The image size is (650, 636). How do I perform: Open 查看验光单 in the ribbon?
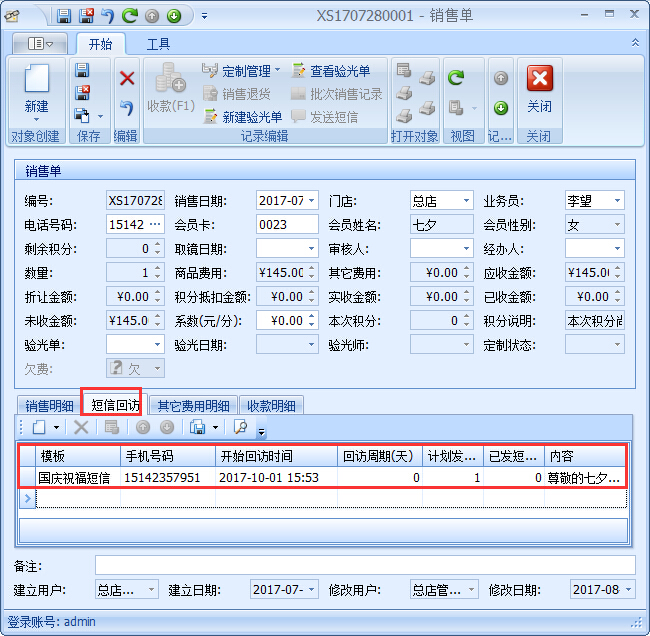pos(331,71)
